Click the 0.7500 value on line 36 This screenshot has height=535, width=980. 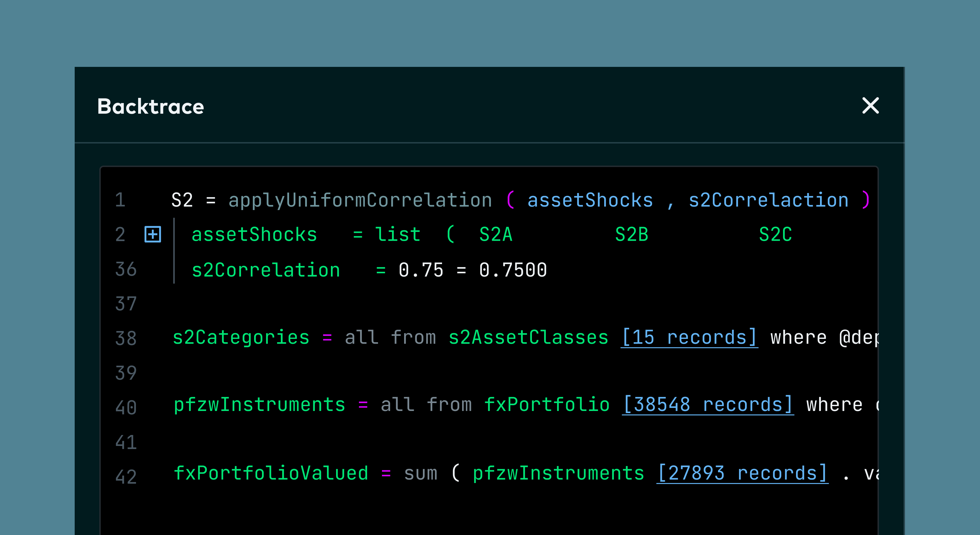pyautogui.click(x=513, y=270)
